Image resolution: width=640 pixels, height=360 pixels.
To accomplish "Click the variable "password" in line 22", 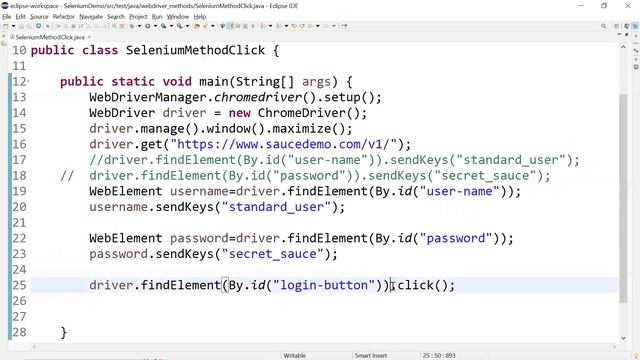I will (x=199, y=238).
